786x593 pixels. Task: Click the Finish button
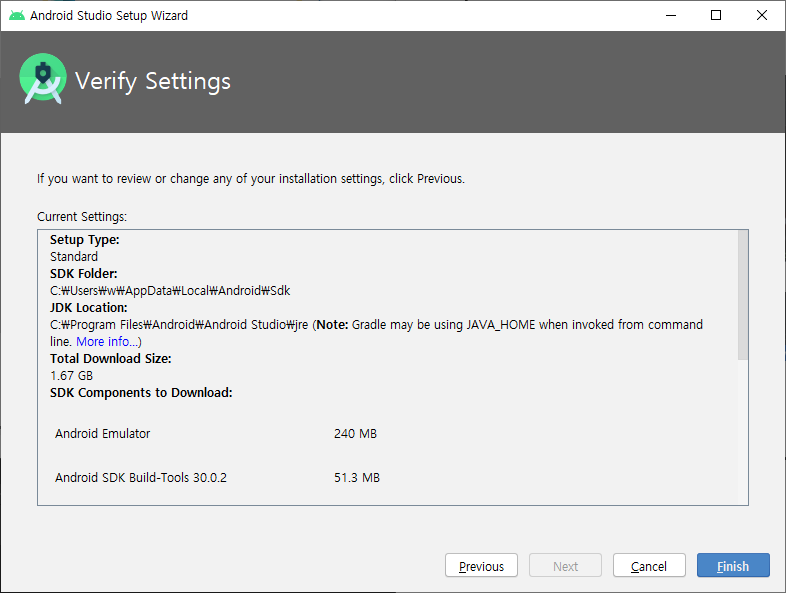click(733, 565)
